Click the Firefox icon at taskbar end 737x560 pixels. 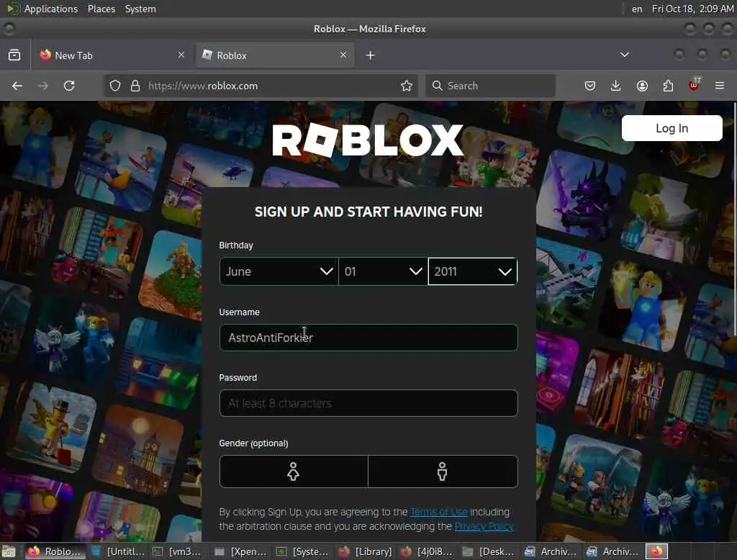[x=656, y=551]
